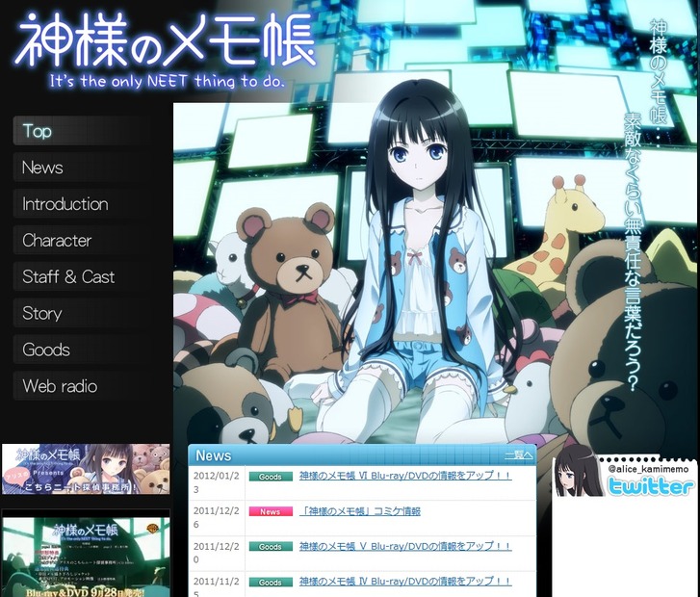Click the 神様のメモ帳 site logo
This screenshot has width=700, height=597.
pyautogui.click(x=166, y=39)
